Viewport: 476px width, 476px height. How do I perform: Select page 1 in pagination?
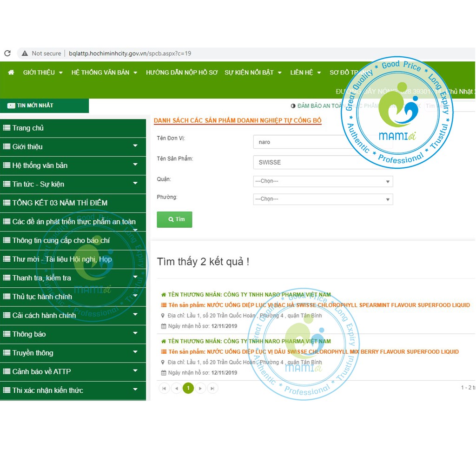point(188,388)
